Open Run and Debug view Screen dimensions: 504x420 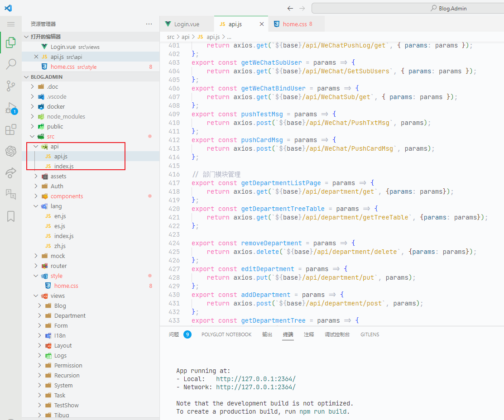(x=11, y=108)
